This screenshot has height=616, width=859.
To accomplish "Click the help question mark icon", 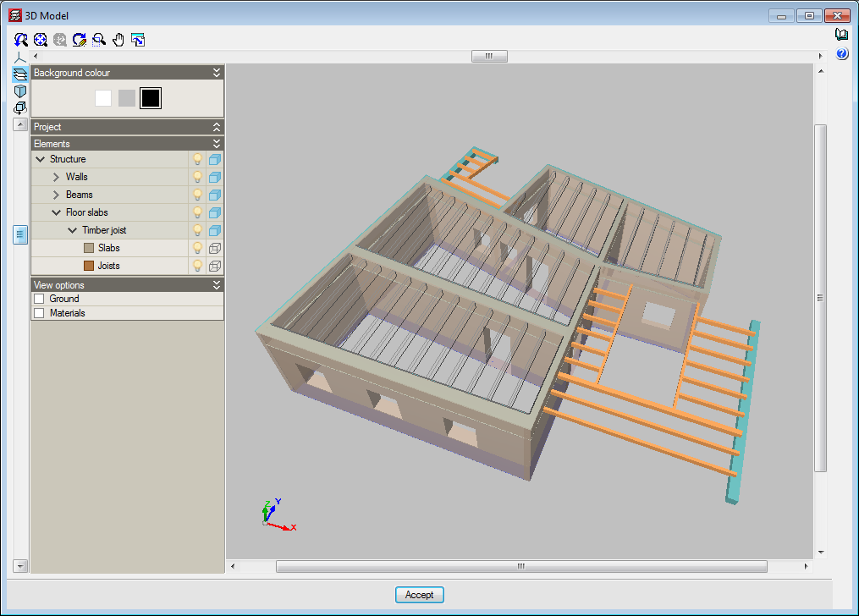I will tap(841, 54).
